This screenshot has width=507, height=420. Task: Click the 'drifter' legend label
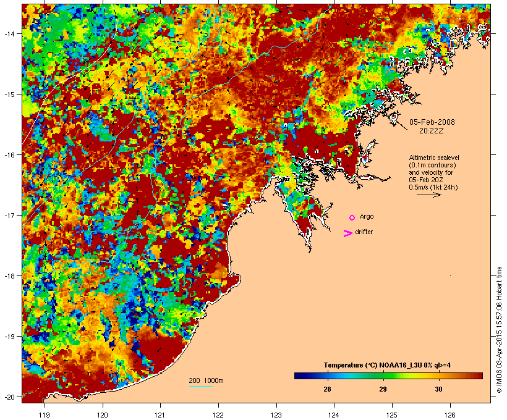(x=364, y=232)
